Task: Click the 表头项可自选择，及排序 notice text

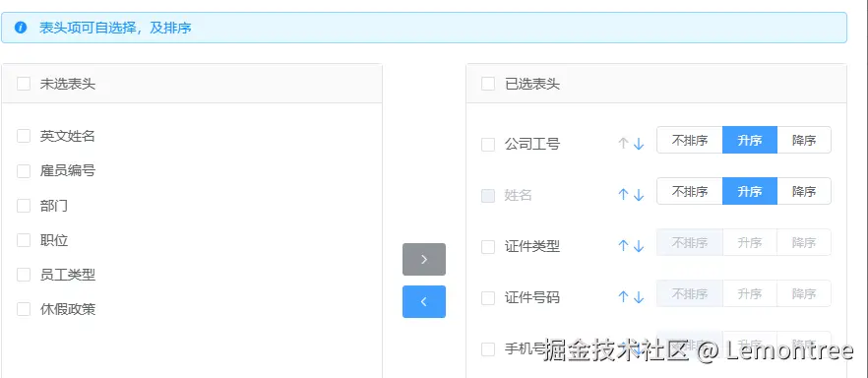Action: coord(115,28)
